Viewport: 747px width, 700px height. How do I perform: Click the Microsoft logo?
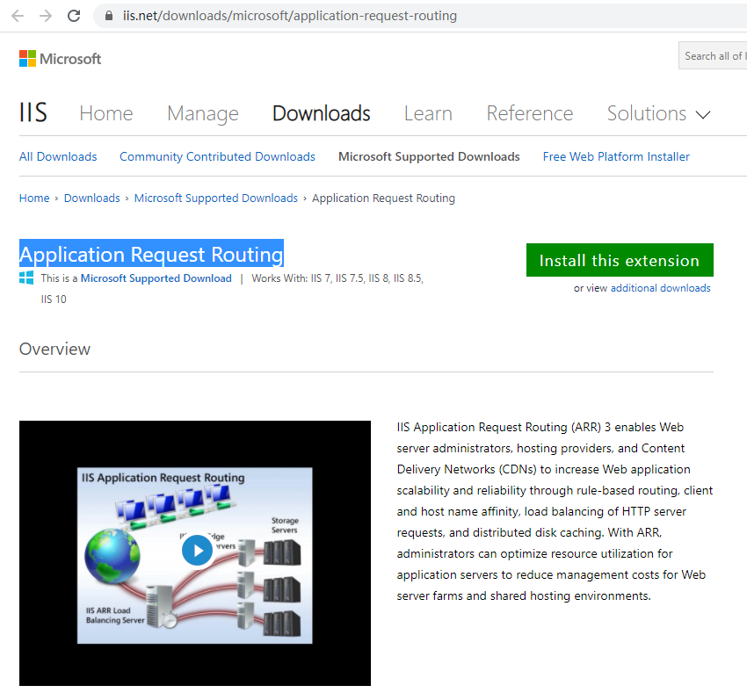pos(60,59)
